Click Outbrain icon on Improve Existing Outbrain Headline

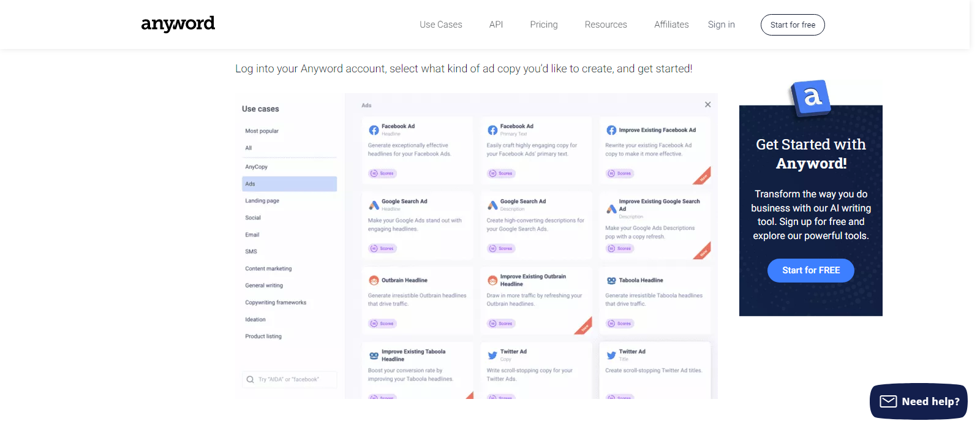tap(492, 280)
